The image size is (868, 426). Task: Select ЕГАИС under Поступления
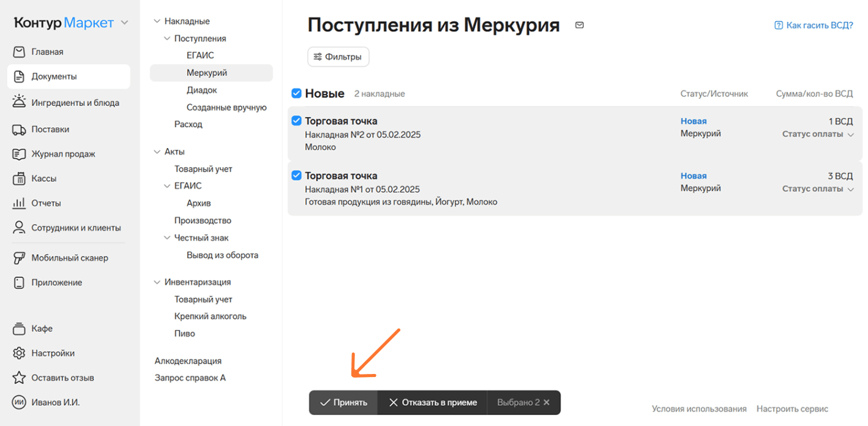click(200, 55)
